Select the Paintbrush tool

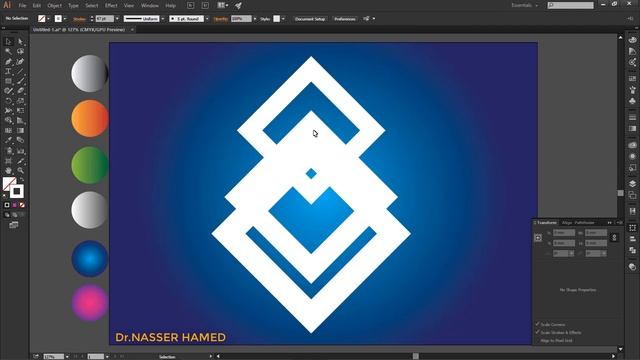click(20, 81)
